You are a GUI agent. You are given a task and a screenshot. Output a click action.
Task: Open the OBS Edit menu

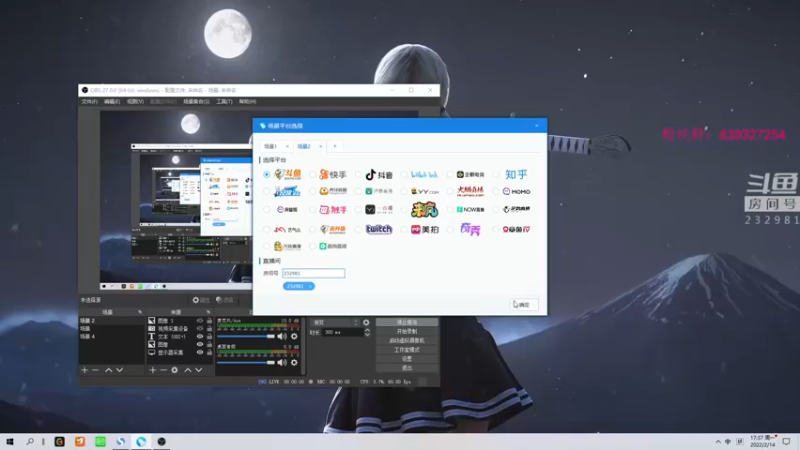pyautogui.click(x=112, y=102)
